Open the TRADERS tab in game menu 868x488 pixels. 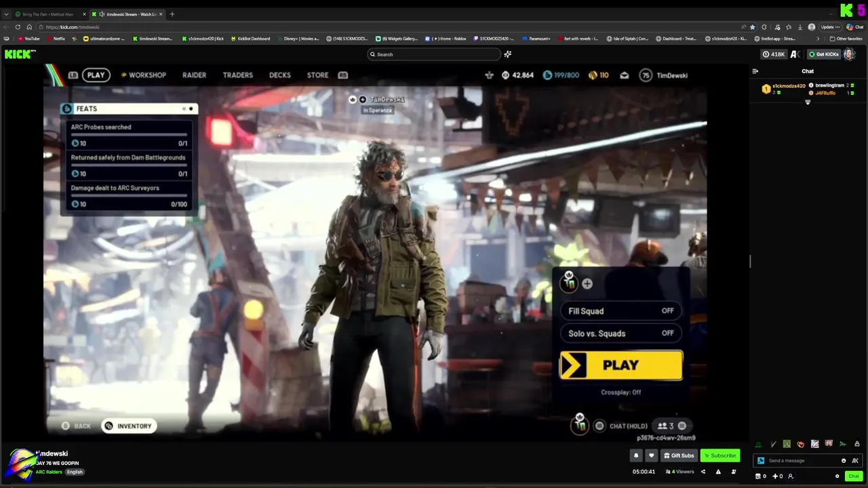coord(237,75)
